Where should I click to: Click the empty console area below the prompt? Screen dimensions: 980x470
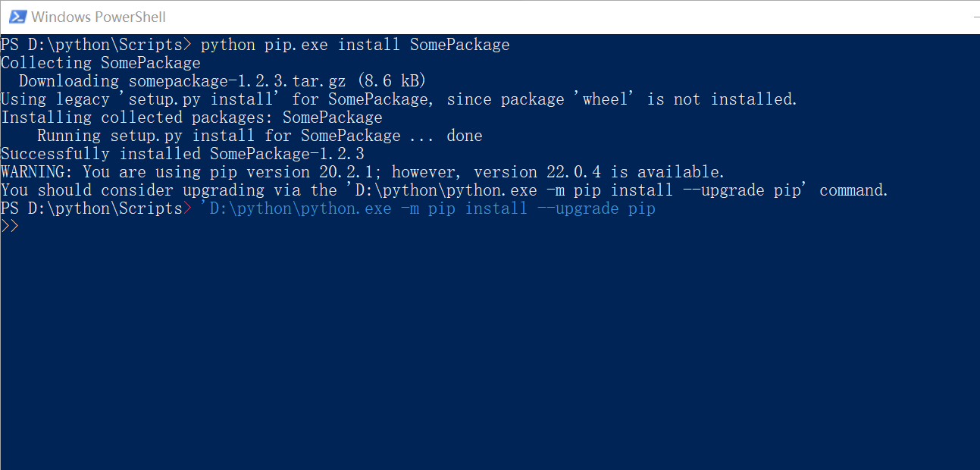pyautogui.click(x=485, y=341)
